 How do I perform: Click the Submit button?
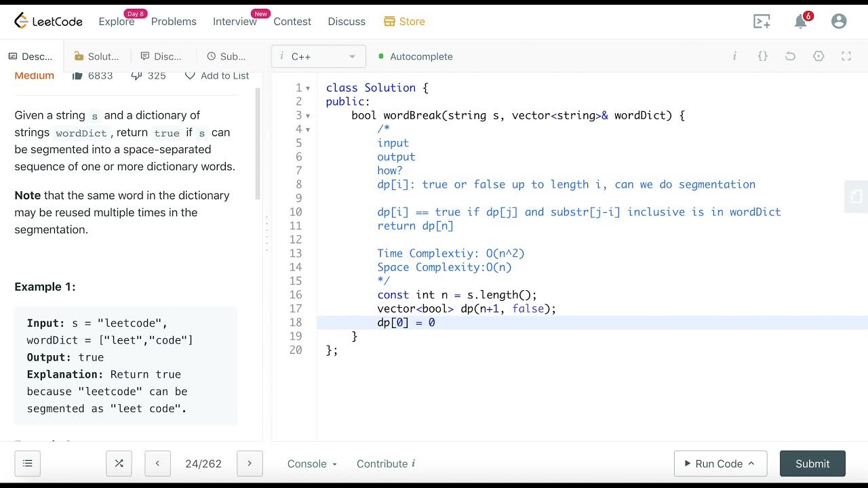(x=812, y=464)
